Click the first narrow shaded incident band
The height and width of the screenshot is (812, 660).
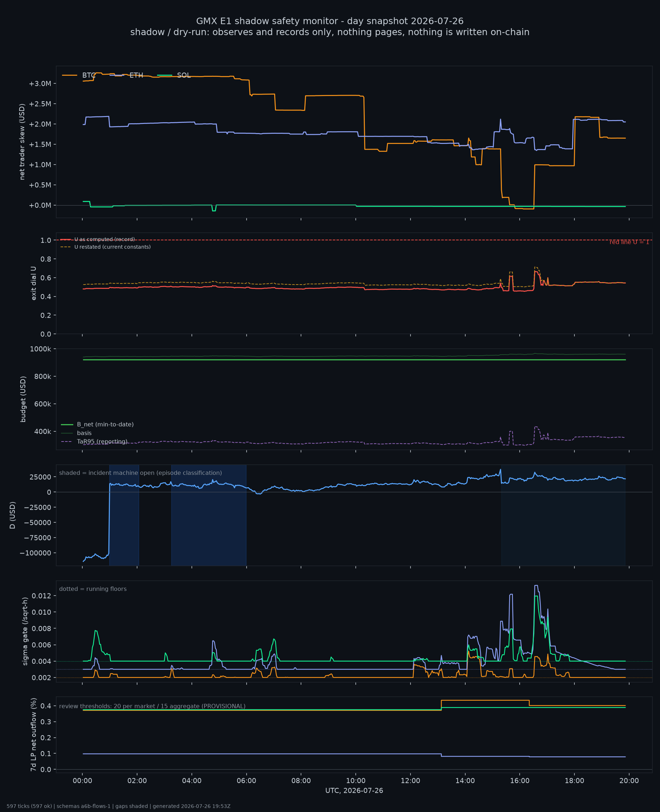click(124, 515)
